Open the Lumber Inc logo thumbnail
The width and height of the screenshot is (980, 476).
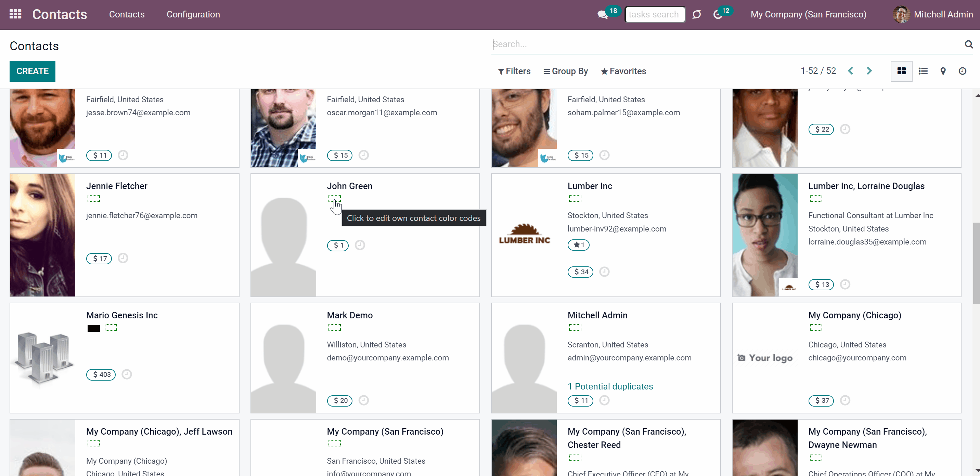point(524,235)
